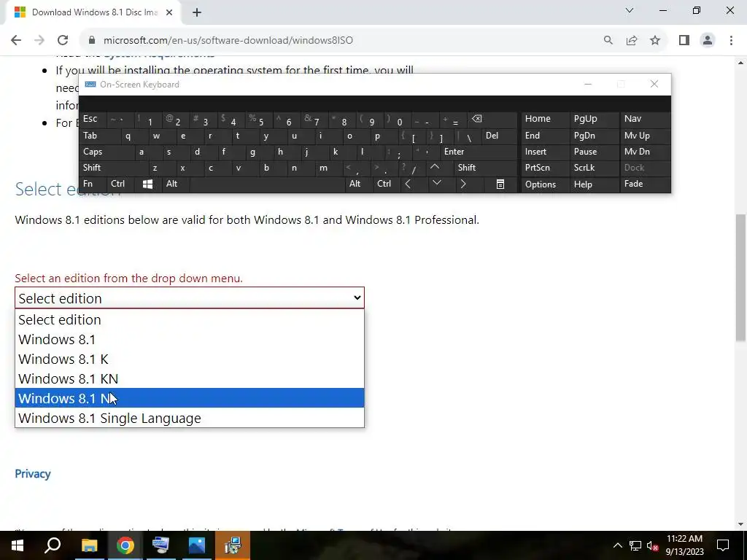Show hidden system tray icons
The height and width of the screenshot is (560, 747).
point(617,545)
